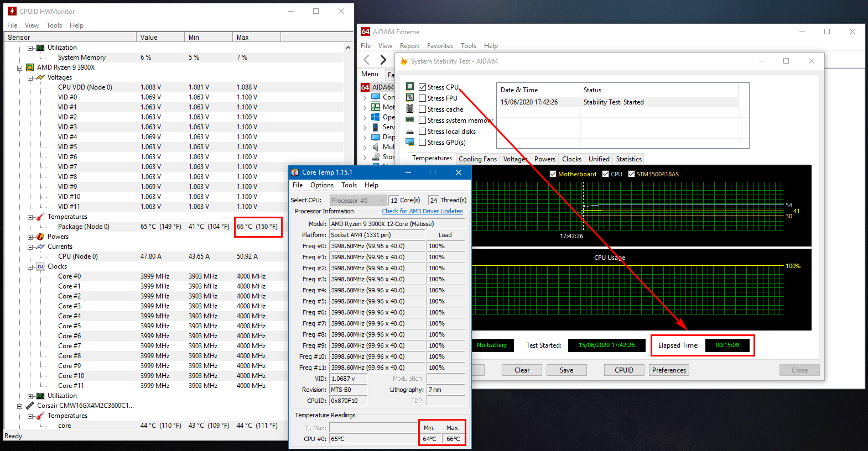
Task: Click the monitor icon beside Stress GPU(s)
Action: click(x=410, y=142)
